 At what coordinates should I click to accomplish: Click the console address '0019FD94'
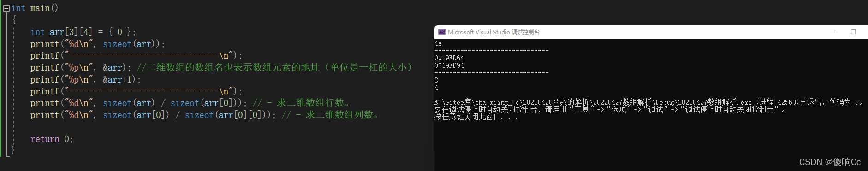[449, 65]
